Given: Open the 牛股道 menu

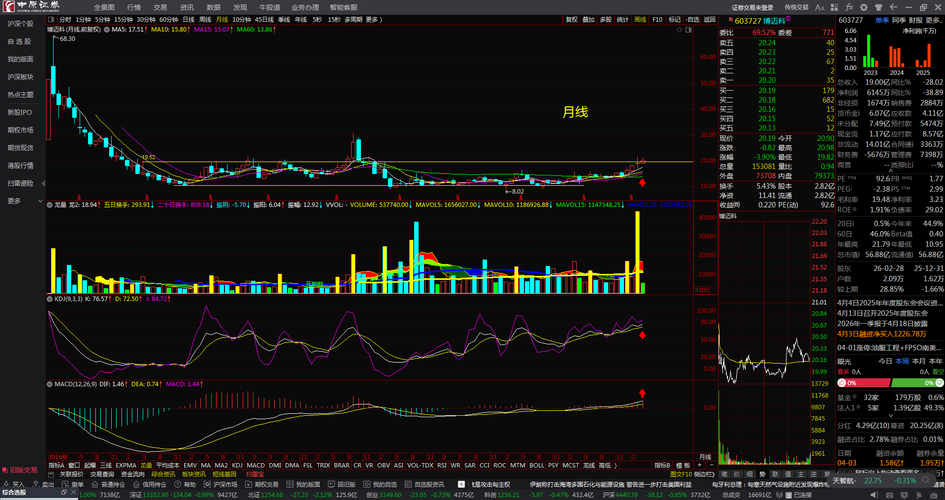Looking at the screenshot, I should pos(269,7).
